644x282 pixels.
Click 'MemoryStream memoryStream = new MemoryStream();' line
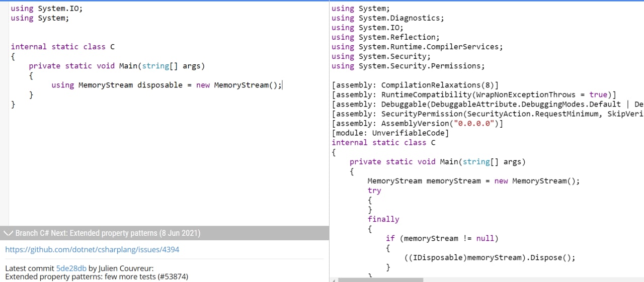coord(473,181)
